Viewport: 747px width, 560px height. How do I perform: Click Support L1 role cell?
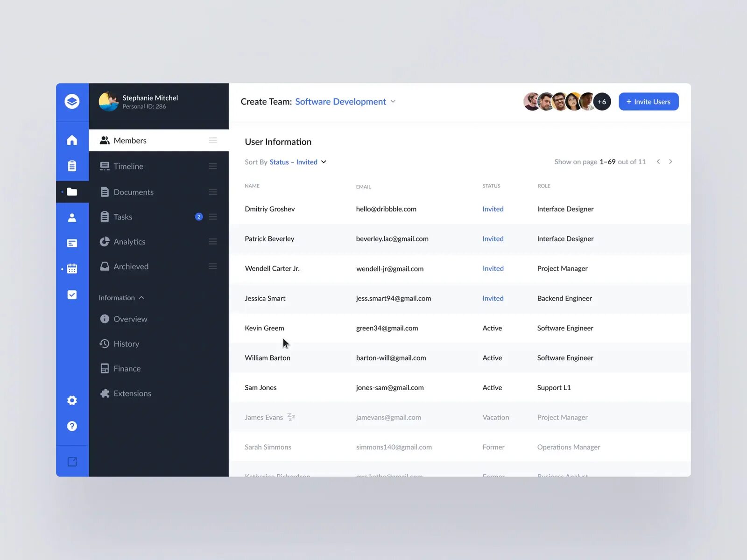pyautogui.click(x=554, y=388)
